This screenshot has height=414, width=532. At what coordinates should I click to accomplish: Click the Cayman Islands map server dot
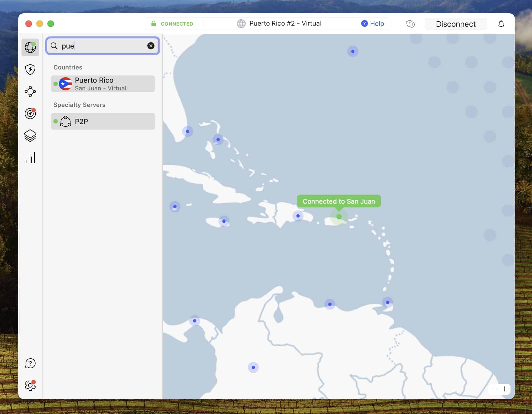(x=175, y=206)
